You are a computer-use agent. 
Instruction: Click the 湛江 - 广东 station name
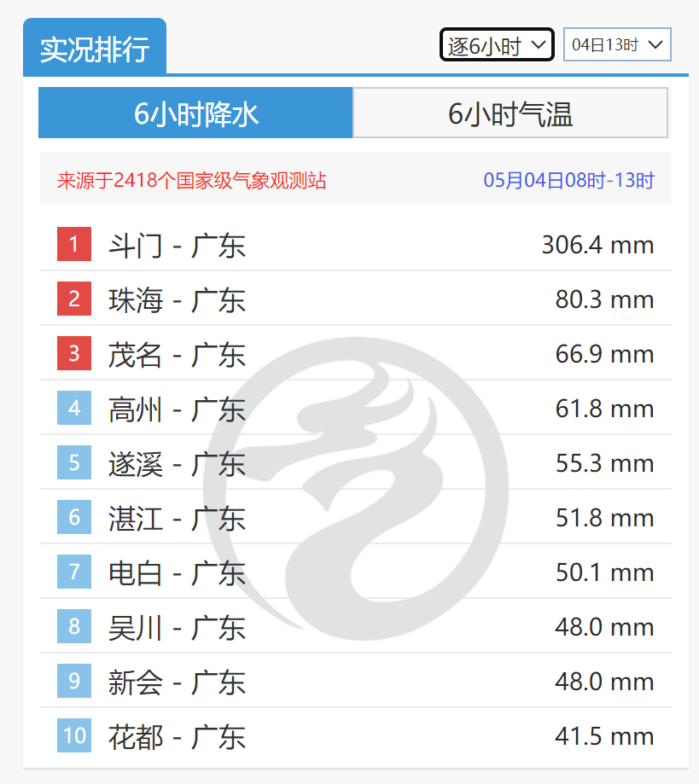[x=177, y=519]
